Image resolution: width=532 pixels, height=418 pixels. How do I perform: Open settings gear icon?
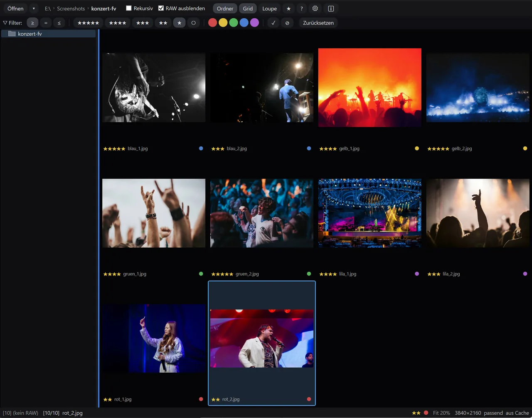pyautogui.click(x=315, y=8)
